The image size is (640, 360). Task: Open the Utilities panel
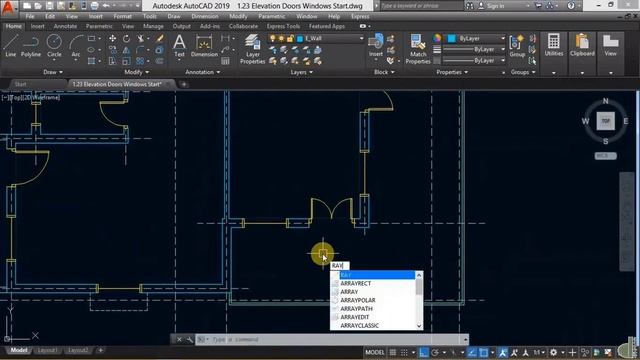(554, 45)
